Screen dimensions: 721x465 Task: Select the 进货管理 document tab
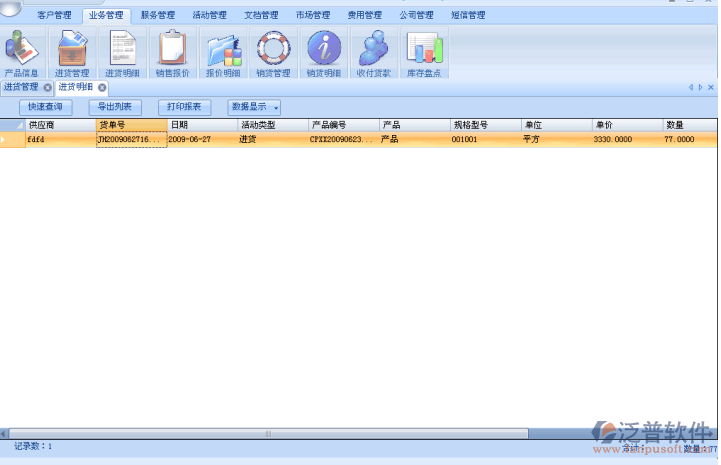click(21, 88)
